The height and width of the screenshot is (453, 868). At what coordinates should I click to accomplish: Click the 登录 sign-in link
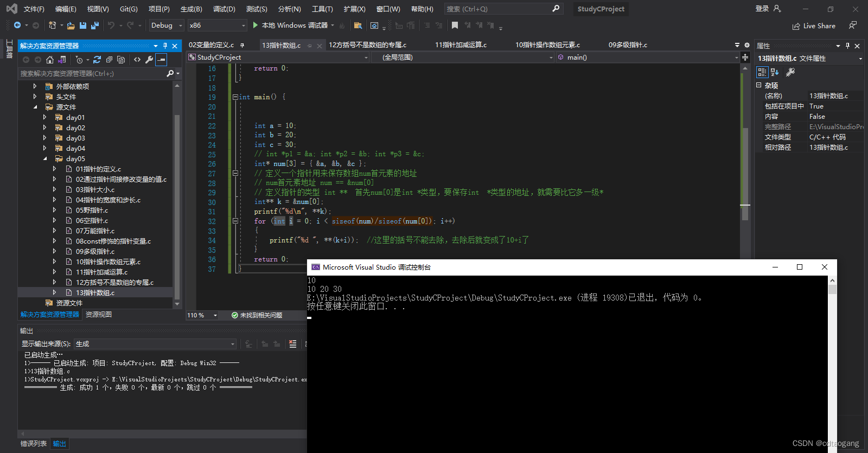click(x=762, y=9)
